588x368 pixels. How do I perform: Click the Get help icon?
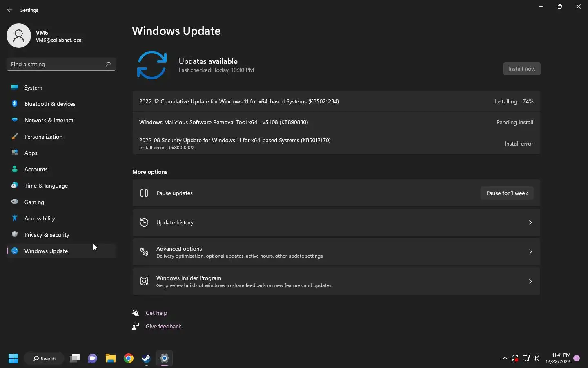[x=136, y=313]
